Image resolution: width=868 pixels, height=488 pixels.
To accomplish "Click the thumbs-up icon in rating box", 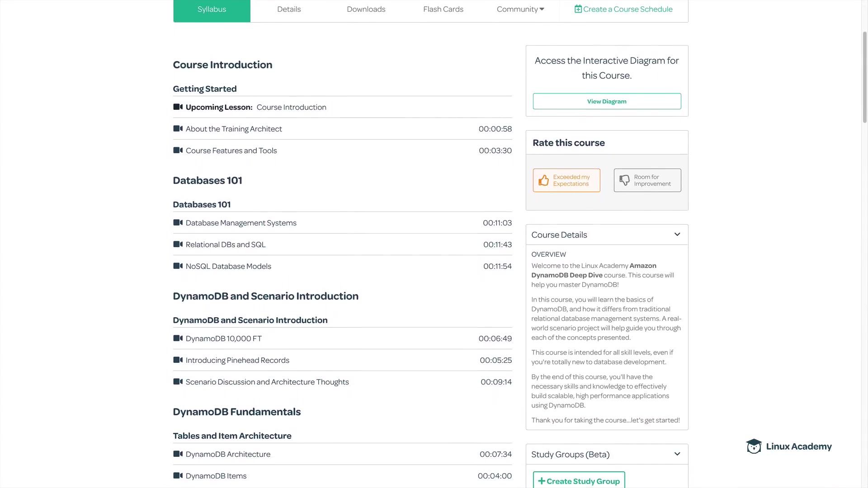I will tap(543, 180).
